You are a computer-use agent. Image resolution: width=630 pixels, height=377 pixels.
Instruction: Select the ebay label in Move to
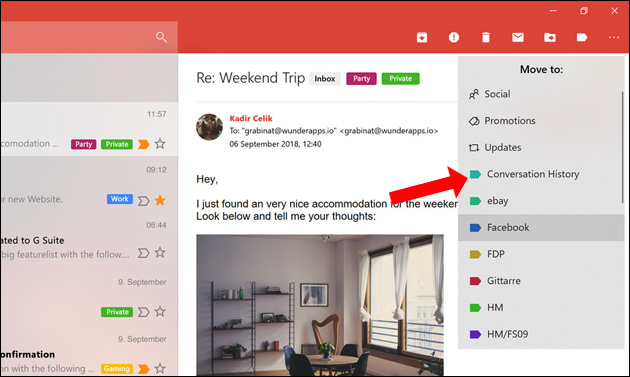point(540,201)
